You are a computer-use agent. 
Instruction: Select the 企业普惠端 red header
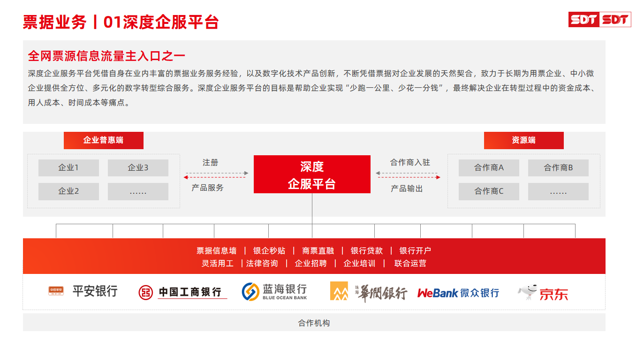(x=103, y=140)
